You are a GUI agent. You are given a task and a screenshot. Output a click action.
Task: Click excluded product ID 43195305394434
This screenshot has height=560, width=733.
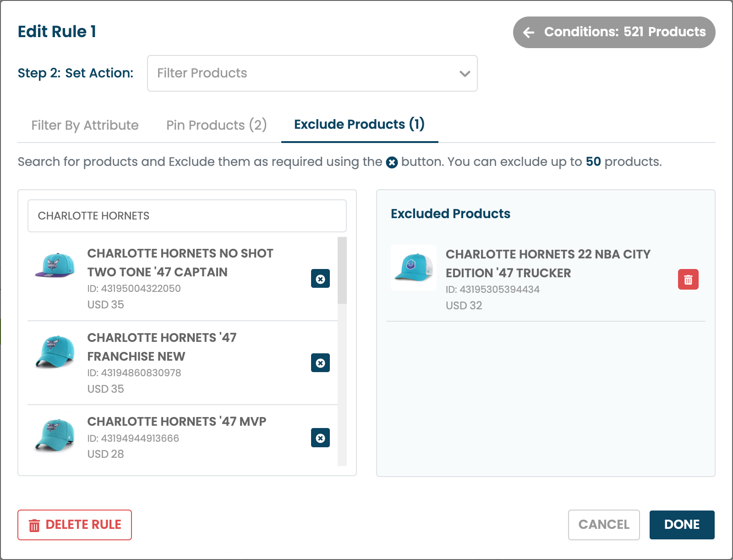(493, 290)
